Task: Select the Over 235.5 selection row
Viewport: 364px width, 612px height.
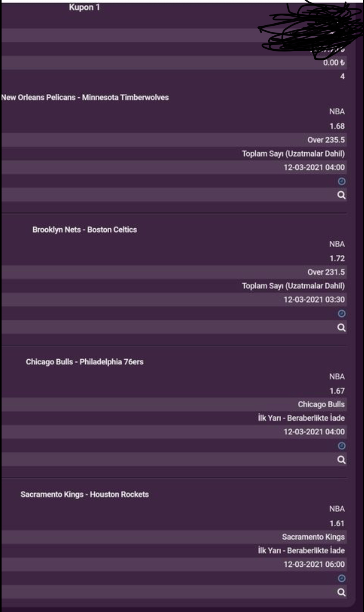Action: 174,140
